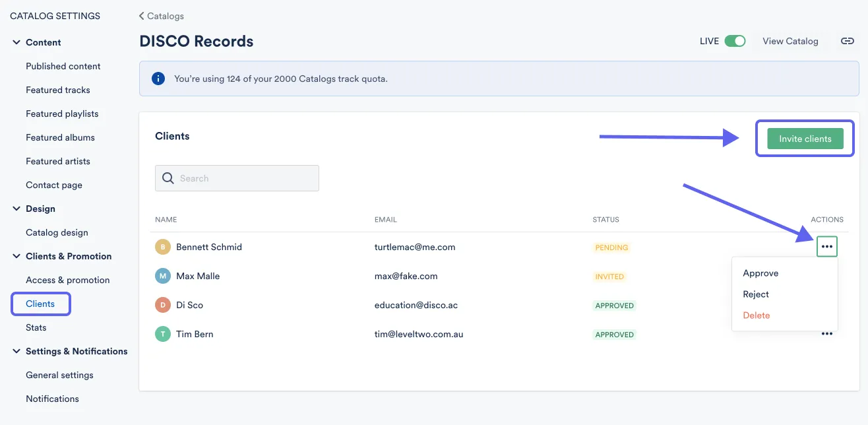868x425 pixels.
Task: Collapse the Design section
Action: (16, 209)
